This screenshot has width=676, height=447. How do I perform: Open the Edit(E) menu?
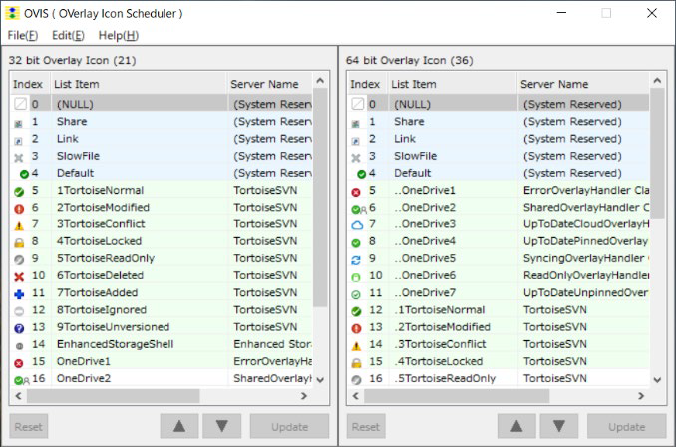pyautogui.click(x=68, y=35)
